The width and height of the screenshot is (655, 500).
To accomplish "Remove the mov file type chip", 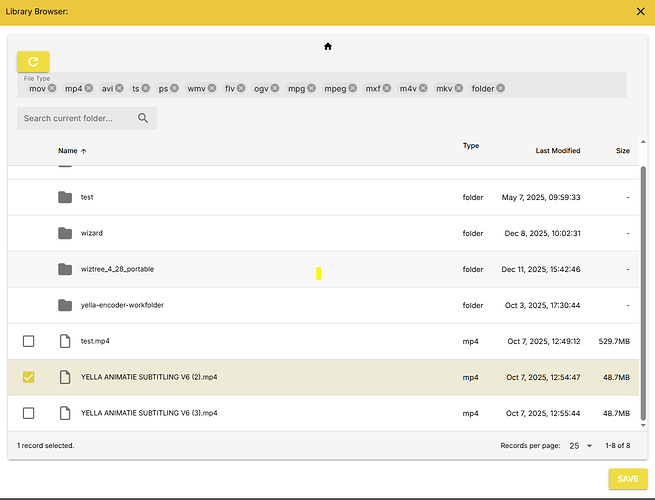I will click(52, 88).
